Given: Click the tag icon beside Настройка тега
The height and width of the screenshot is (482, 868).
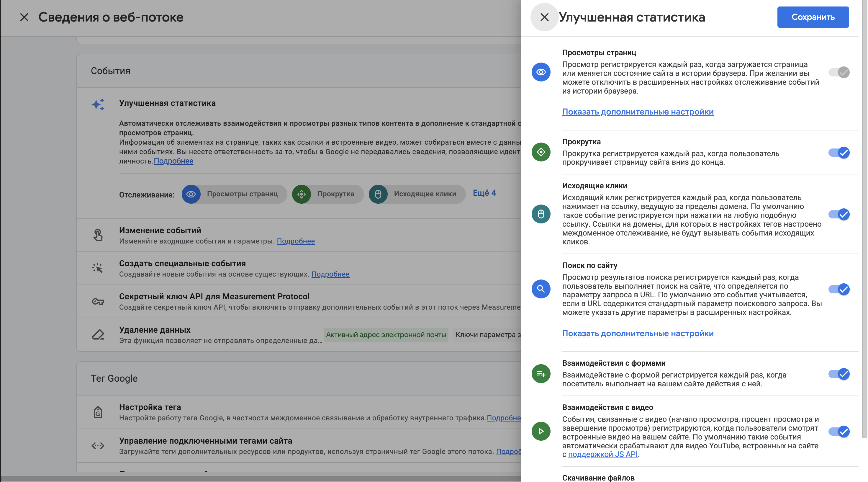Looking at the screenshot, I should (98, 412).
